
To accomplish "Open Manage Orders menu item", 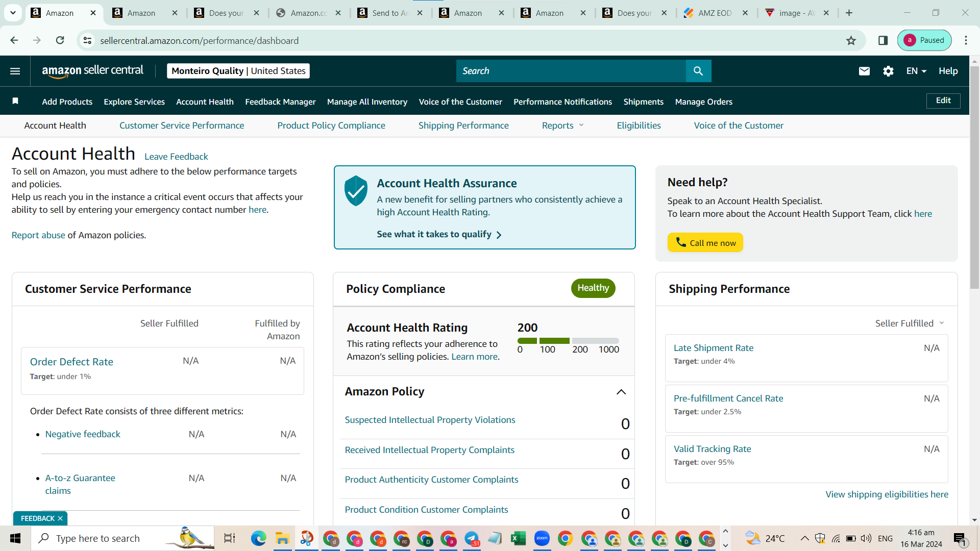I will pyautogui.click(x=704, y=102).
